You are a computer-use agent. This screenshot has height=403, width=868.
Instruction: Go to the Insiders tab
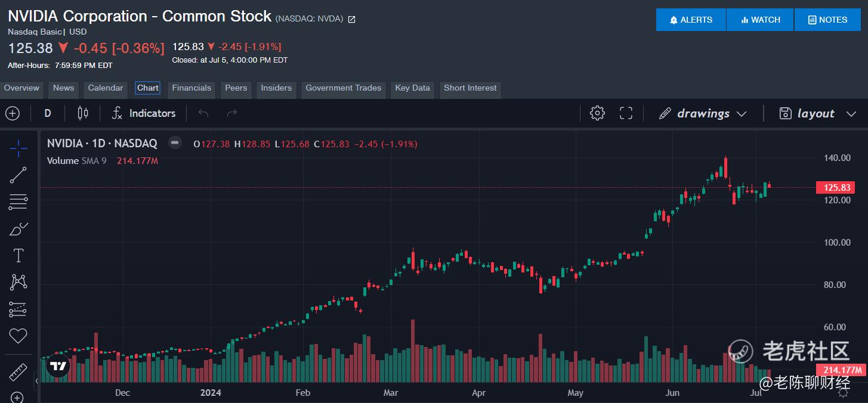(x=276, y=88)
